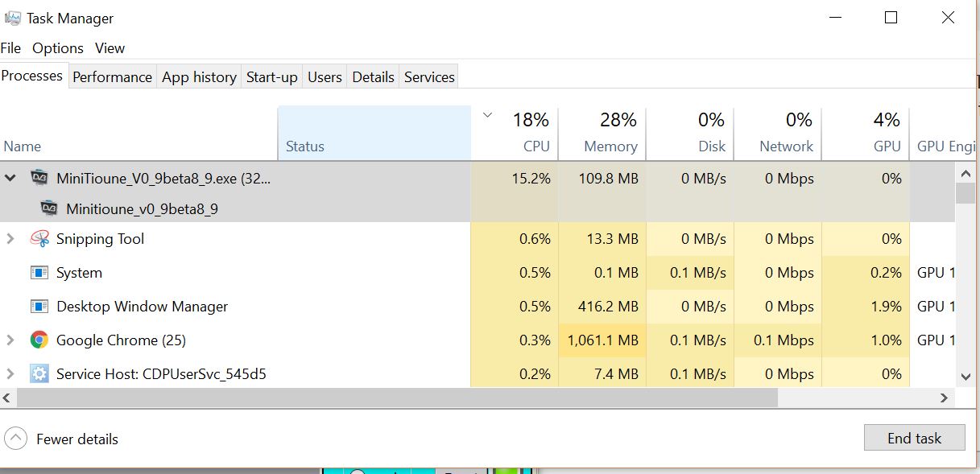The image size is (980, 474).
Task: Click the 15.2% CPU value
Action: 531,179
